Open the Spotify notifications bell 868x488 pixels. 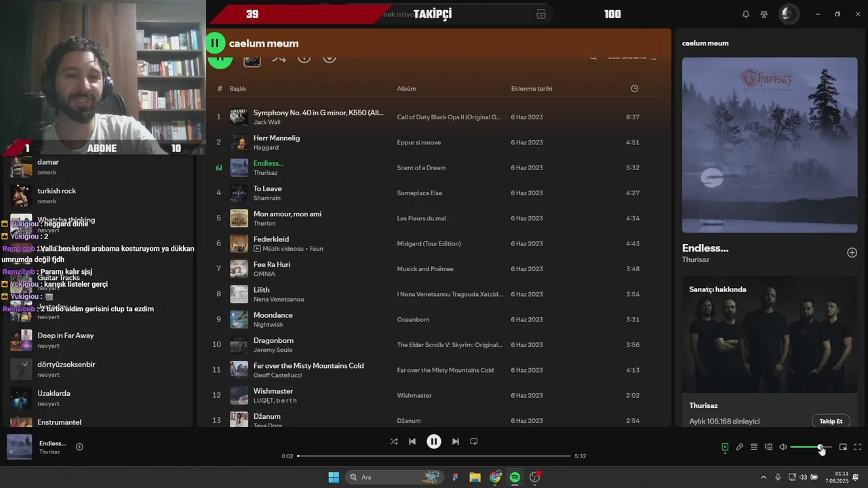click(x=746, y=14)
